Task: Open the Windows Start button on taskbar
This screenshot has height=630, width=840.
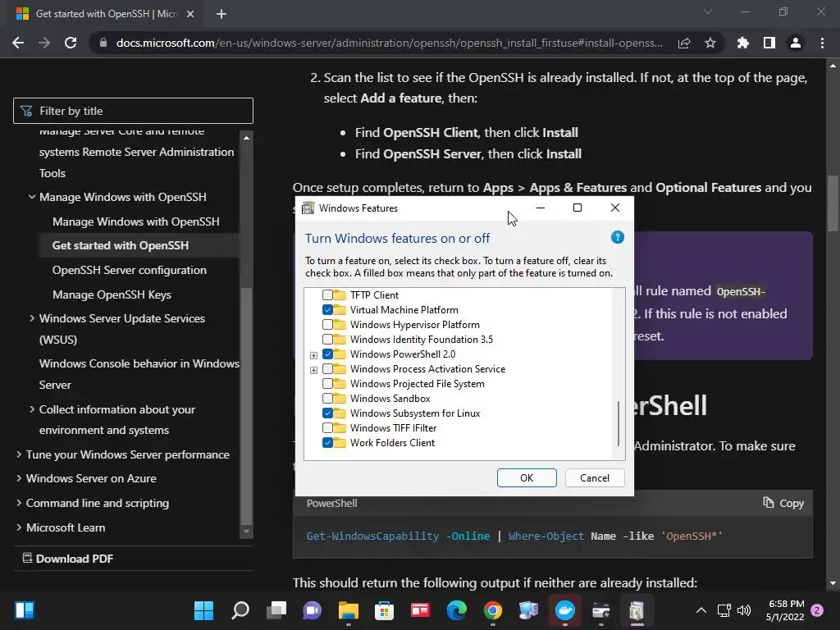Action: (203, 610)
